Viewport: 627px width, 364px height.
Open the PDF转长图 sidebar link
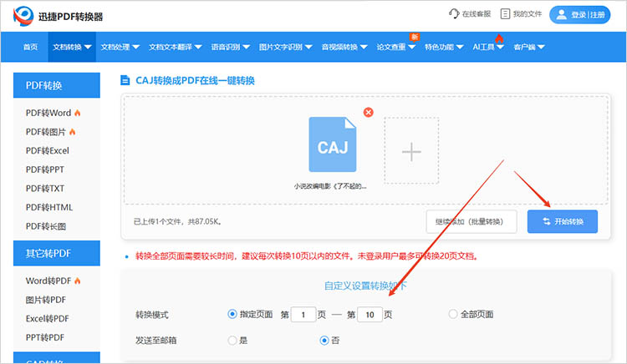[46, 226]
